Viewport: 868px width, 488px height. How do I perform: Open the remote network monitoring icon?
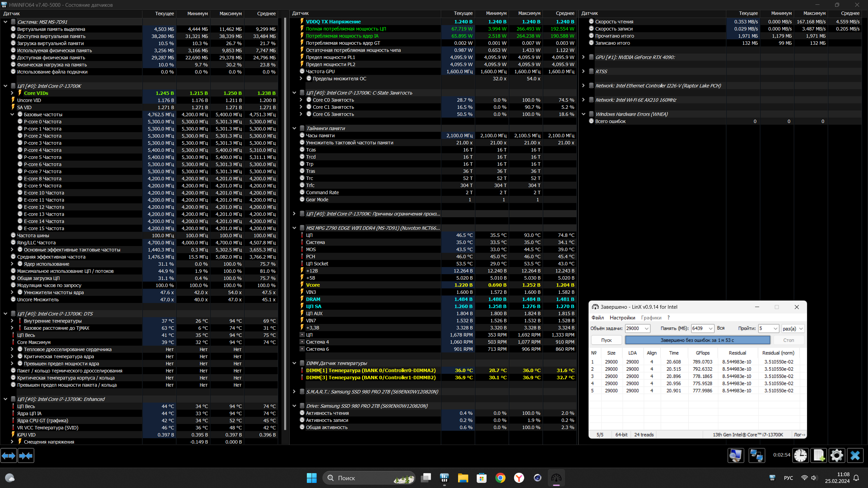coord(756,455)
